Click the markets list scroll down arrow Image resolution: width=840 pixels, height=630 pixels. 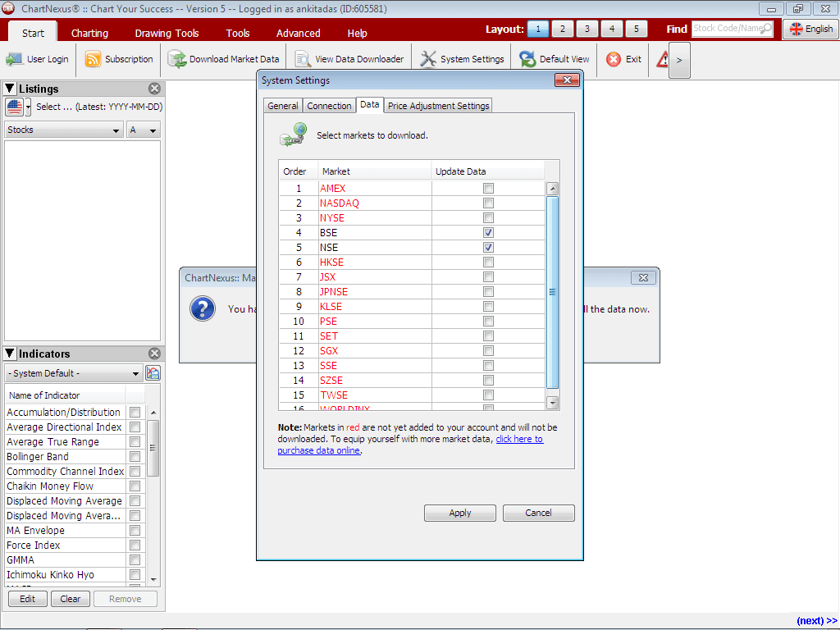pyautogui.click(x=552, y=402)
